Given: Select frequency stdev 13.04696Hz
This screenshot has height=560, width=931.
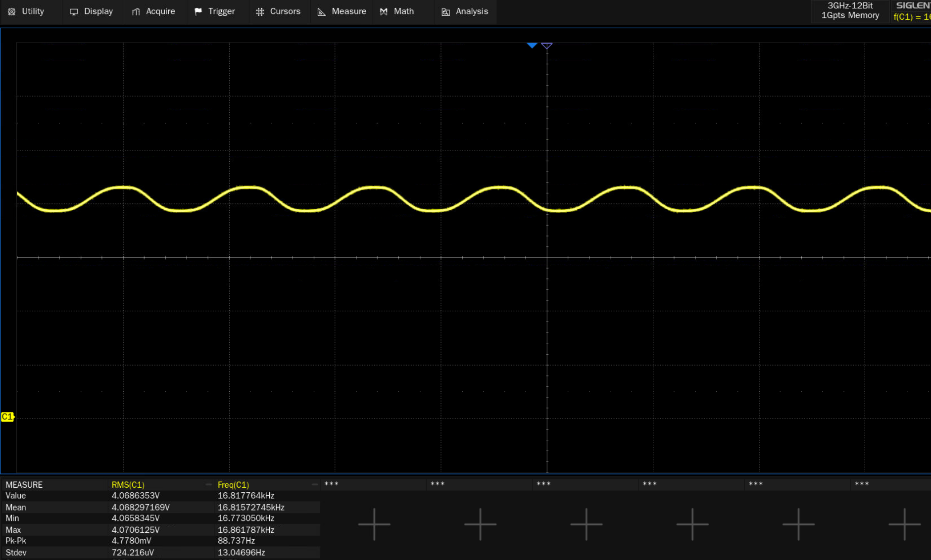Looking at the screenshot, I should [x=242, y=553].
